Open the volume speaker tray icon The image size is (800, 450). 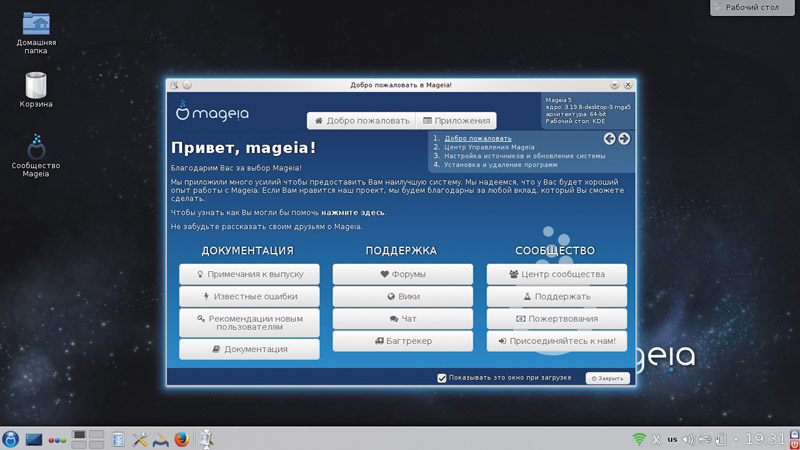688,439
